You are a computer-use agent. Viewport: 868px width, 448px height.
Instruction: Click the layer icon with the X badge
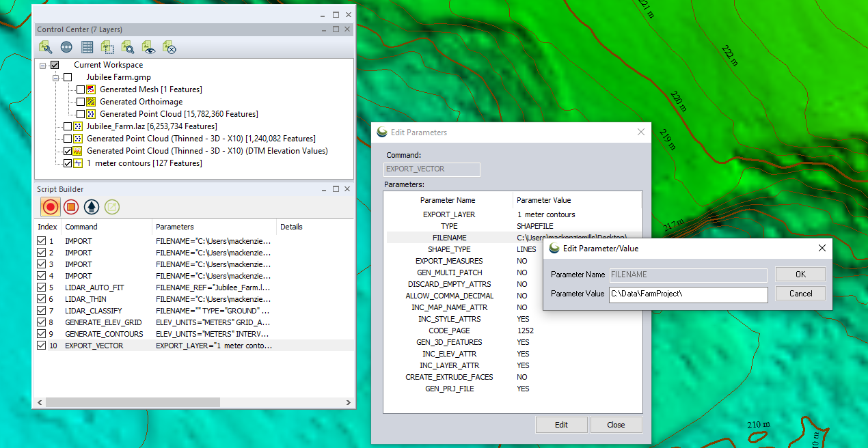pyautogui.click(x=169, y=47)
